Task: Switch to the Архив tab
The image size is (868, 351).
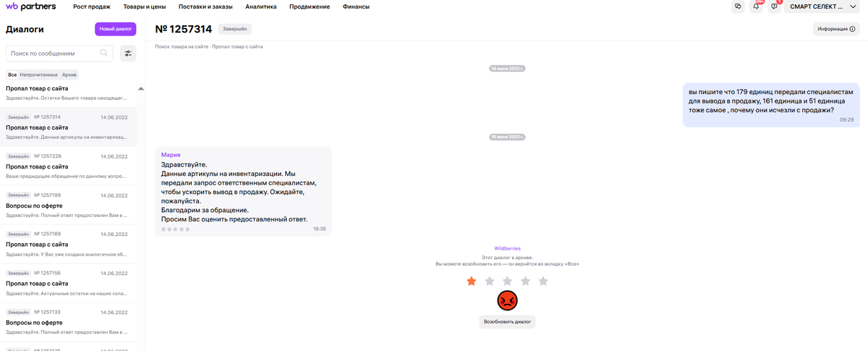Action: pos(69,75)
